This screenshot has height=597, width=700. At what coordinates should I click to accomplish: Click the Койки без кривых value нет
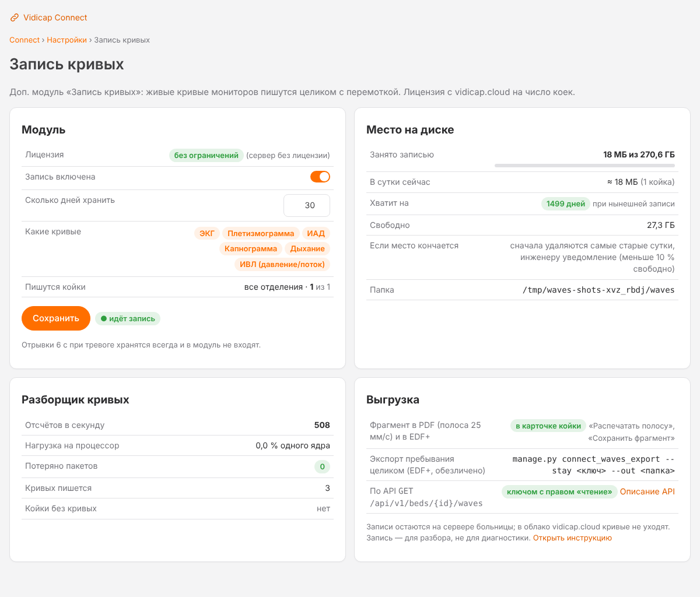[x=323, y=509]
